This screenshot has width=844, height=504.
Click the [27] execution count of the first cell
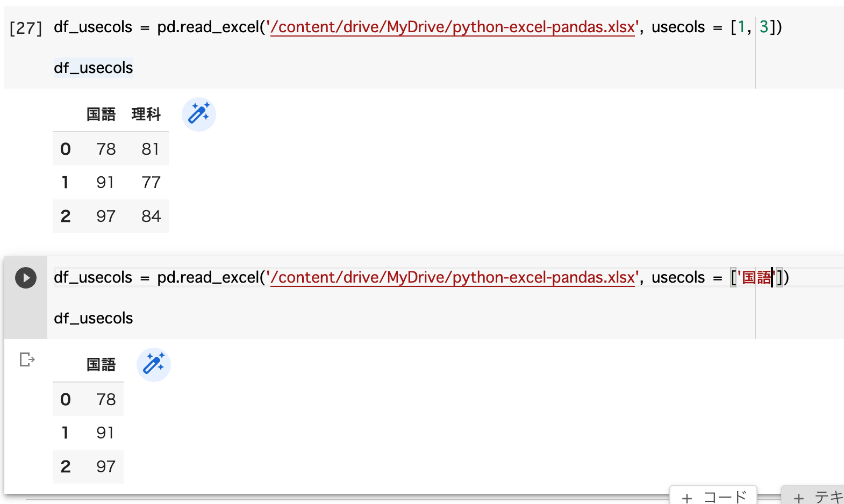(x=26, y=27)
